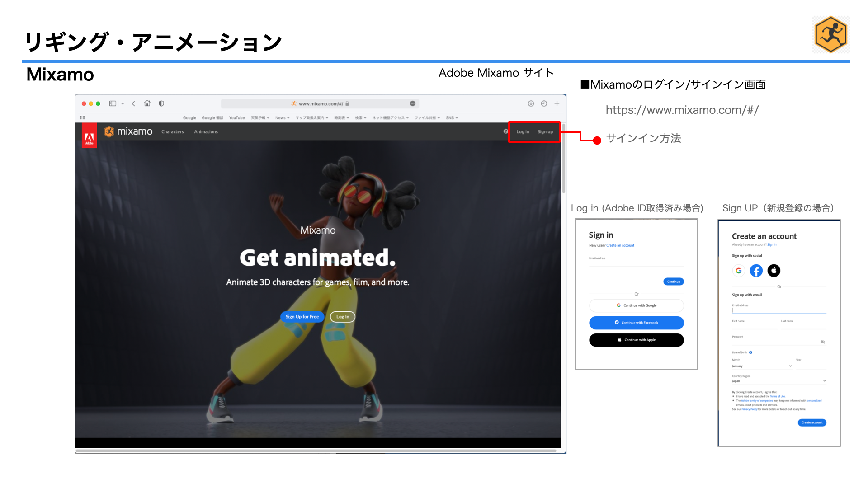Open the Animations tab in Mixamo
The width and height of the screenshot is (868, 488).
coord(206,132)
